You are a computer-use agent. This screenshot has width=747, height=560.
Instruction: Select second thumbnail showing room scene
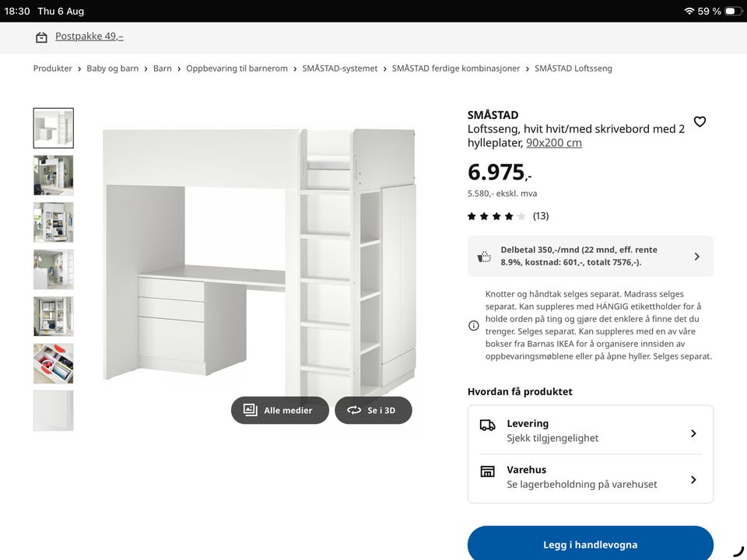click(x=54, y=175)
